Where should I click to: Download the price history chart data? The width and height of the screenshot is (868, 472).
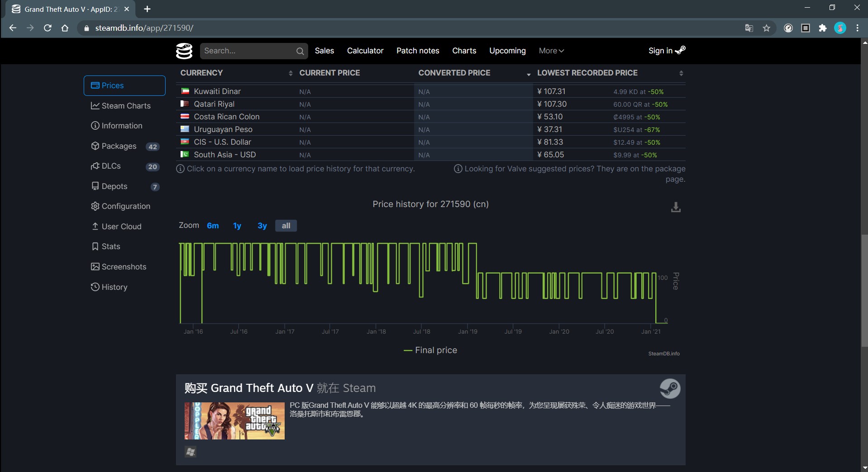[676, 207]
